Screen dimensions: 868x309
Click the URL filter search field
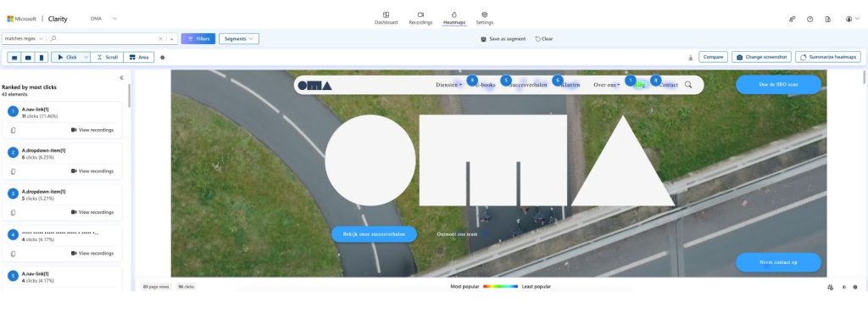105,39
